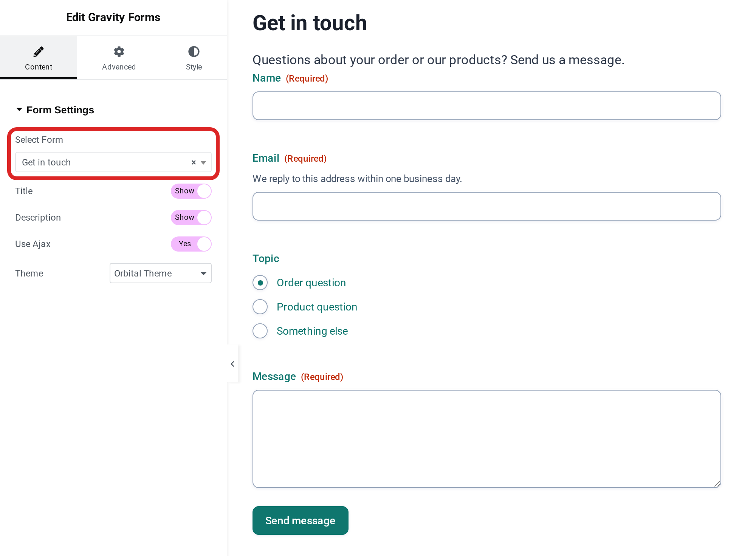Switch to the Advanced tab
This screenshot has height=556, width=756.
coord(119,58)
